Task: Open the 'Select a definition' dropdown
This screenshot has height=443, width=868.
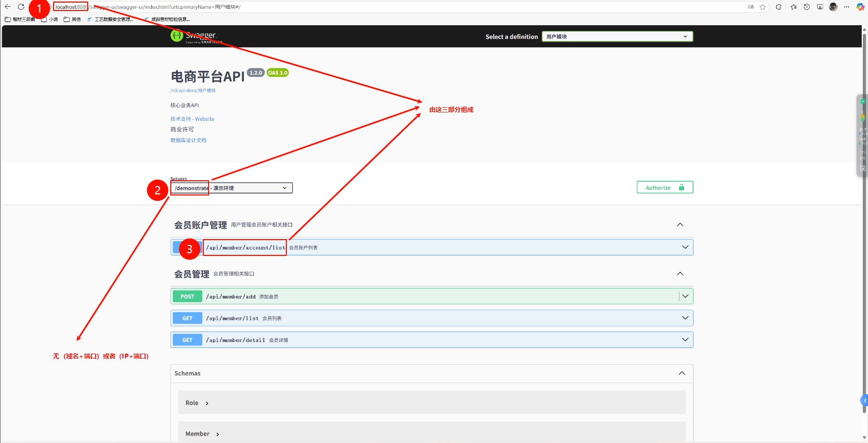Action: 617,36
